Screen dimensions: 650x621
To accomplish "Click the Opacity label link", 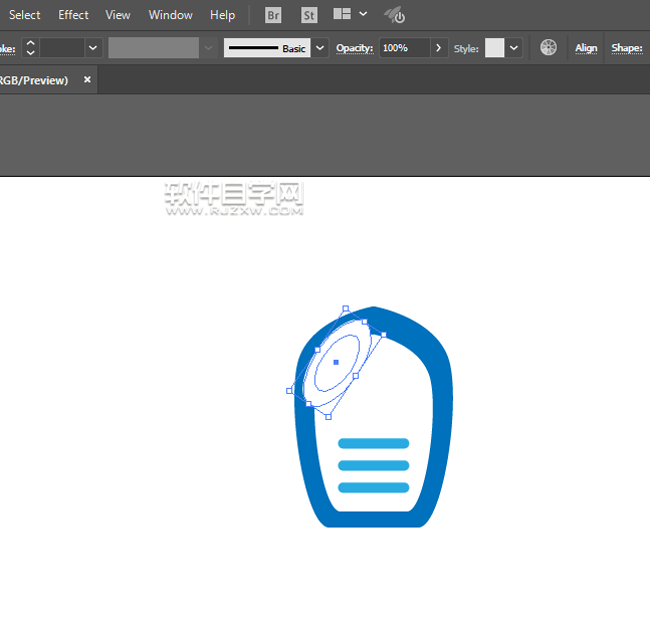I will (354, 48).
